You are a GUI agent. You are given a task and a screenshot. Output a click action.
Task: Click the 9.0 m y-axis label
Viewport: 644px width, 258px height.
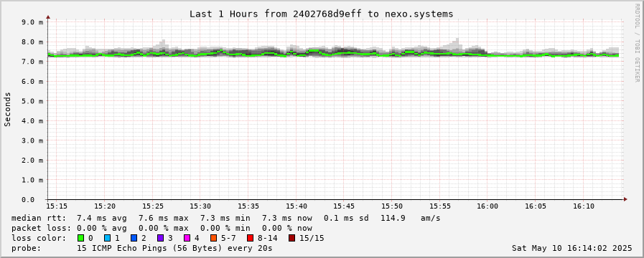tap(32, 22)
